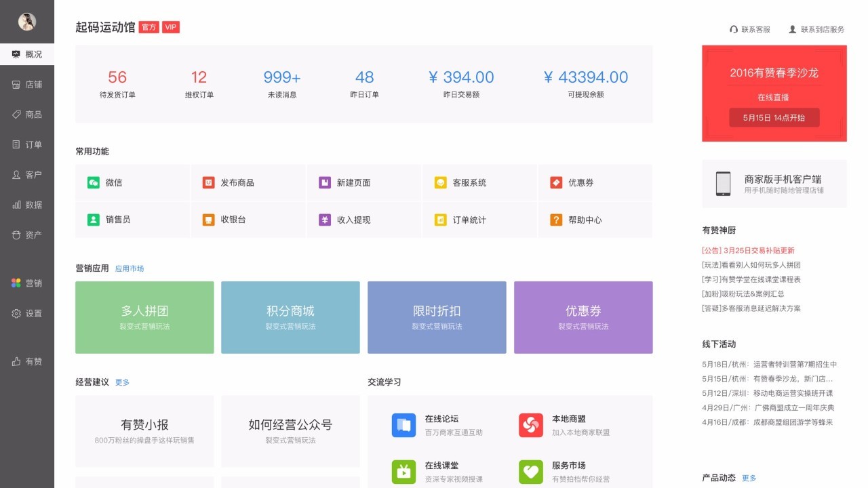
Task: Open the 营销 marketing section in sidebar
Action: [27, 283]
